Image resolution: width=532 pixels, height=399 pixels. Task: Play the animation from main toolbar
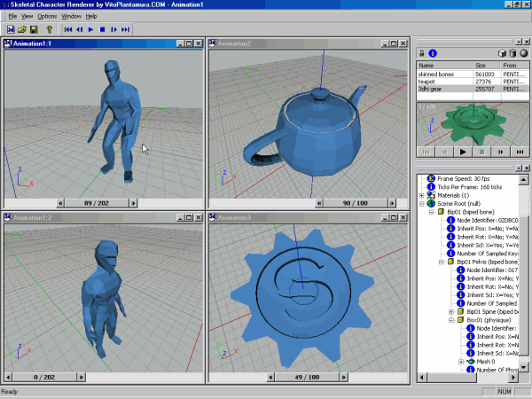[x=90, y=29]
